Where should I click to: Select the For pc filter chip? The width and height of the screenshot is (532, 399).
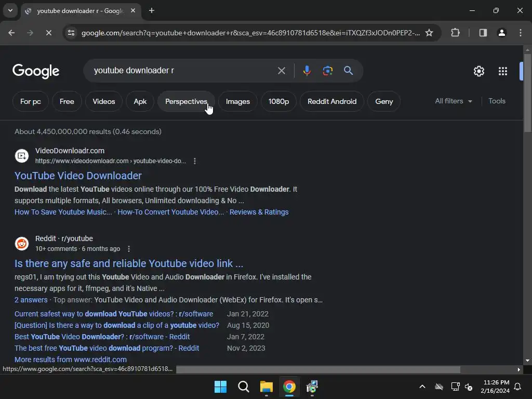pyautogui.click(x=31, y=101)
